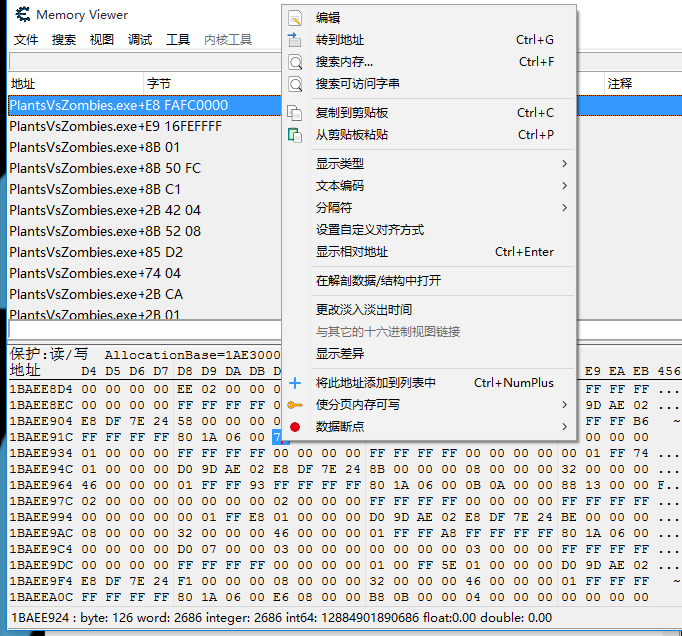Click the 注释 column header
This screenshot has width=682, height=636.
(620, 84)
